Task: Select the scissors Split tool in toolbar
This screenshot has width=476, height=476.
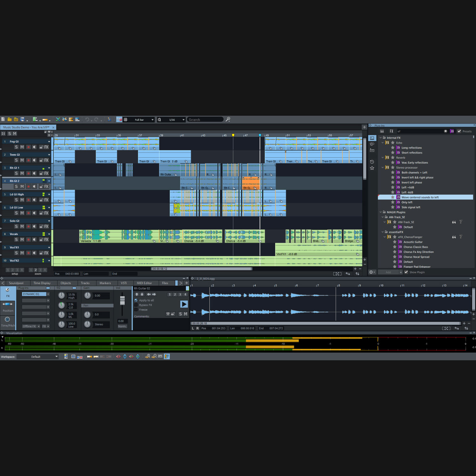Action: (64, 120)
